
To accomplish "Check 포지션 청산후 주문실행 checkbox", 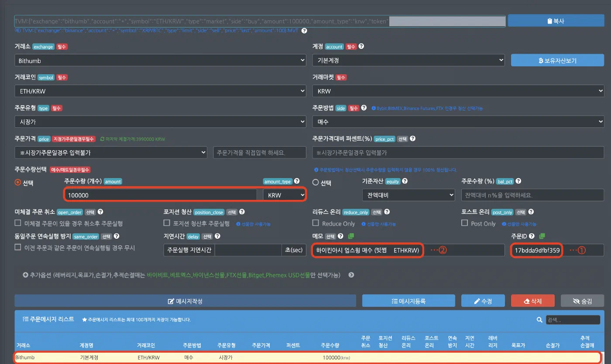I will coord(166,223).
